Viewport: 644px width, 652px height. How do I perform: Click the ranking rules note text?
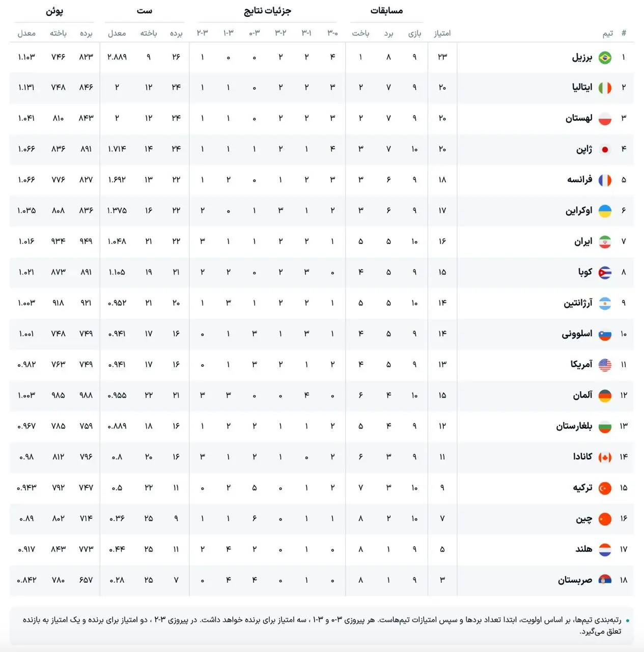pyautogui.click(x=322, y=626)
